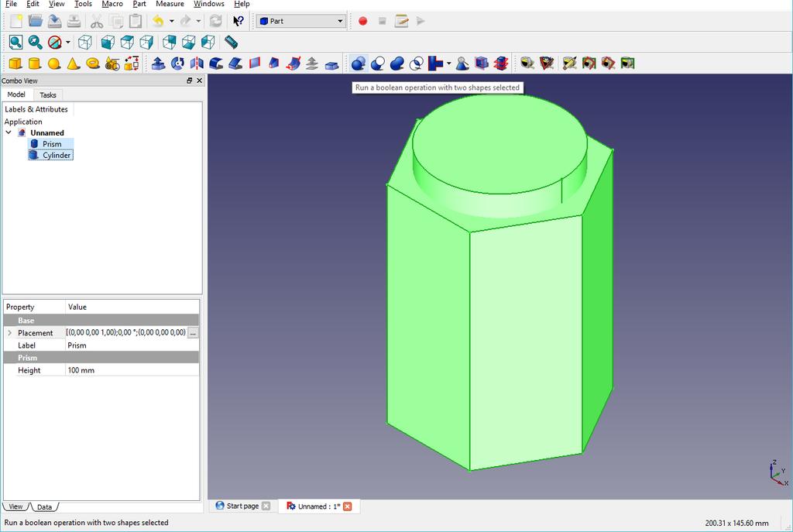793x532 pixels.
Task: Click the Cut boolean icon
Action: 378,63
